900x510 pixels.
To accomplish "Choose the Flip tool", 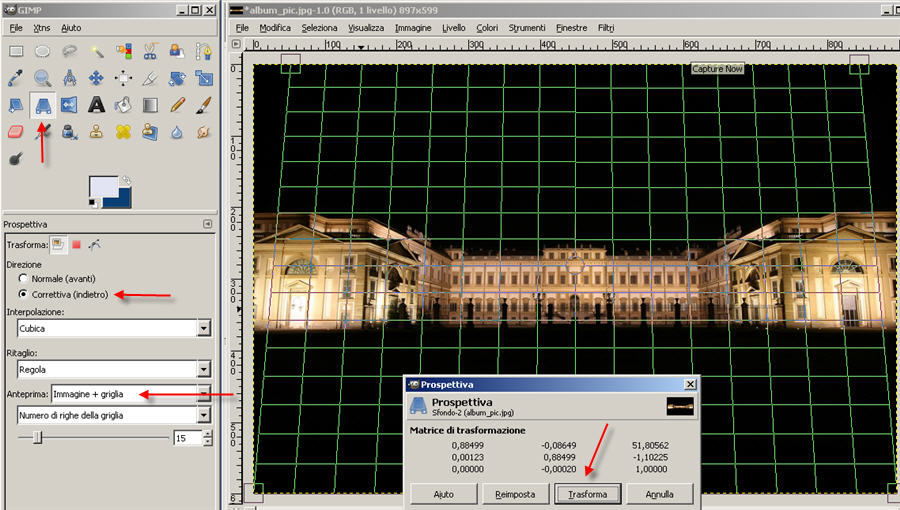I will 70,104.
